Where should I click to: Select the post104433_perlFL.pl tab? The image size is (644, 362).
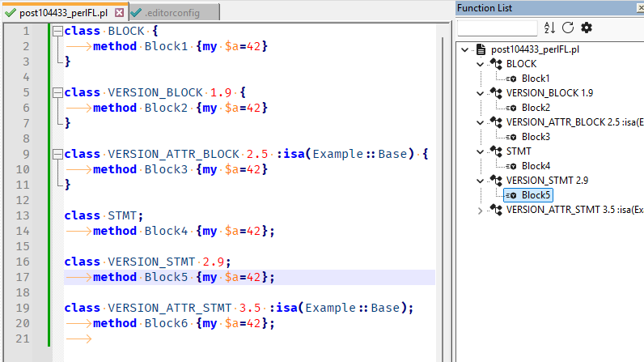click(x=61, y=13)
